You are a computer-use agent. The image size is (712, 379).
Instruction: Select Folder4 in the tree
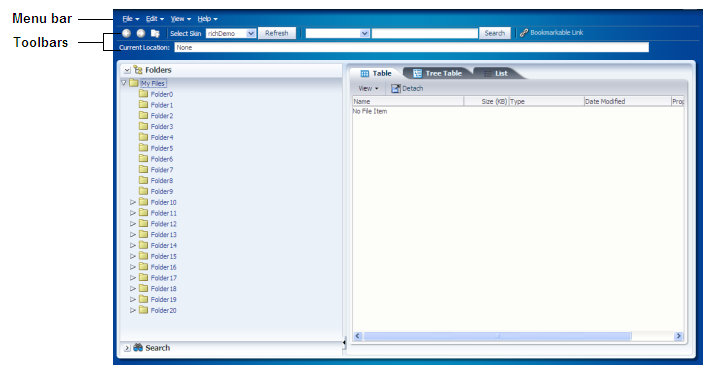click(162, 138)
